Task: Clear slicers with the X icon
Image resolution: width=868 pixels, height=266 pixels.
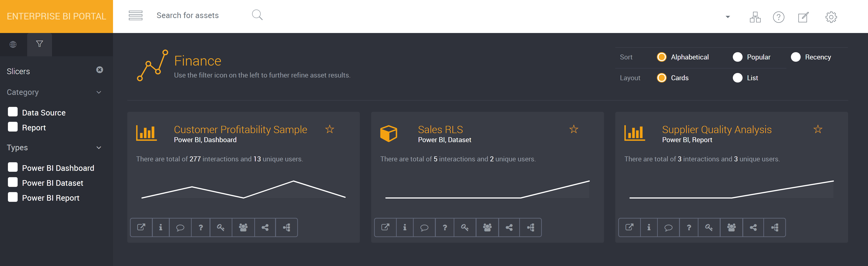Action: coord(99,70)
